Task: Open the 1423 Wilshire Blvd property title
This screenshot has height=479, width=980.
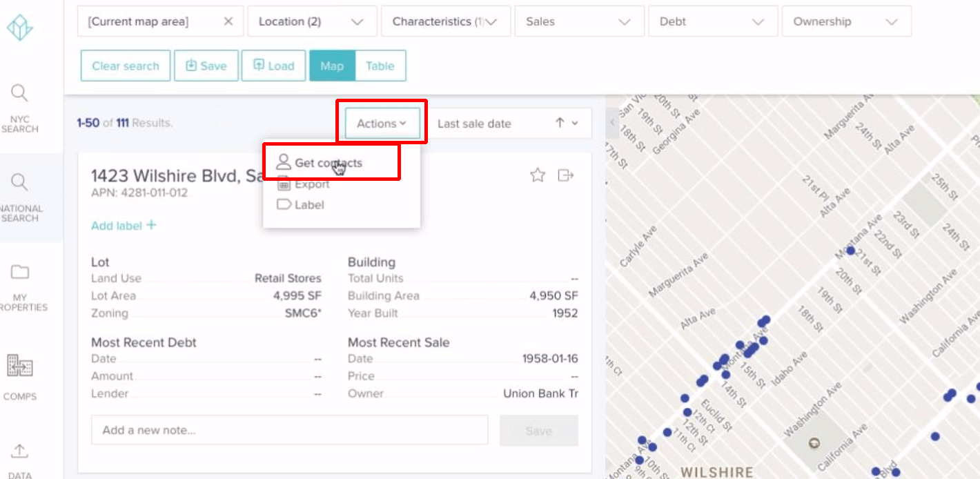Action: pyautogui.click(x=177, y=176)
